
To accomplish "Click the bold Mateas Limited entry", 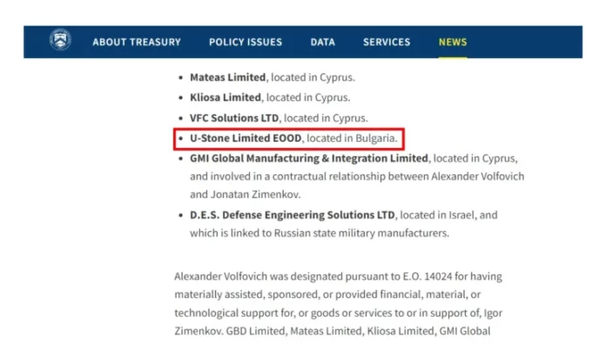I will (225, 78).
